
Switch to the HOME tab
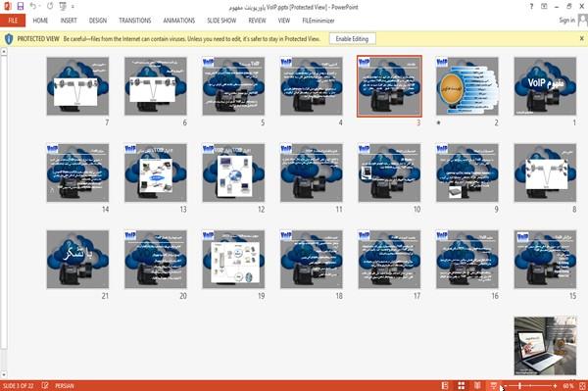40,21
